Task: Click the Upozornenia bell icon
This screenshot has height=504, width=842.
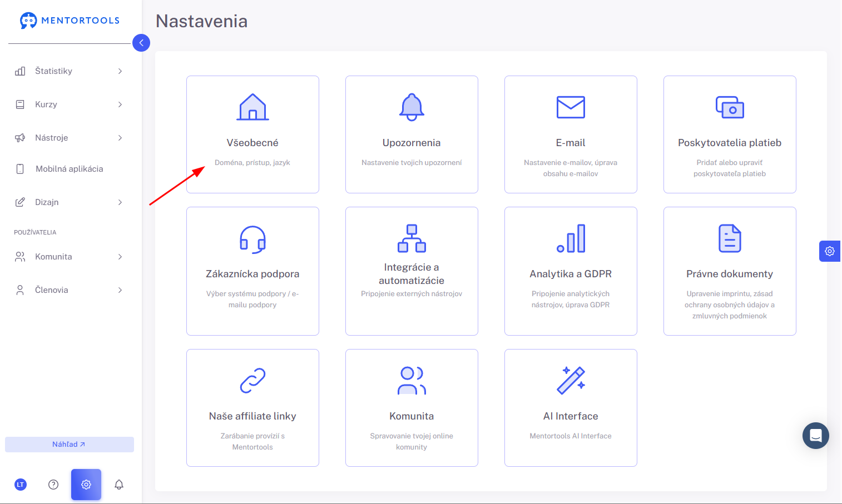Action: [412, 107]
